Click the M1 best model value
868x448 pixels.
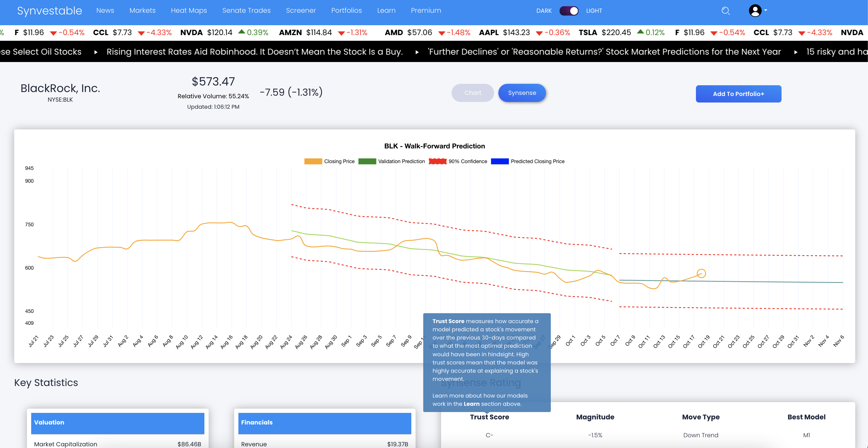(x=806, y=435)
